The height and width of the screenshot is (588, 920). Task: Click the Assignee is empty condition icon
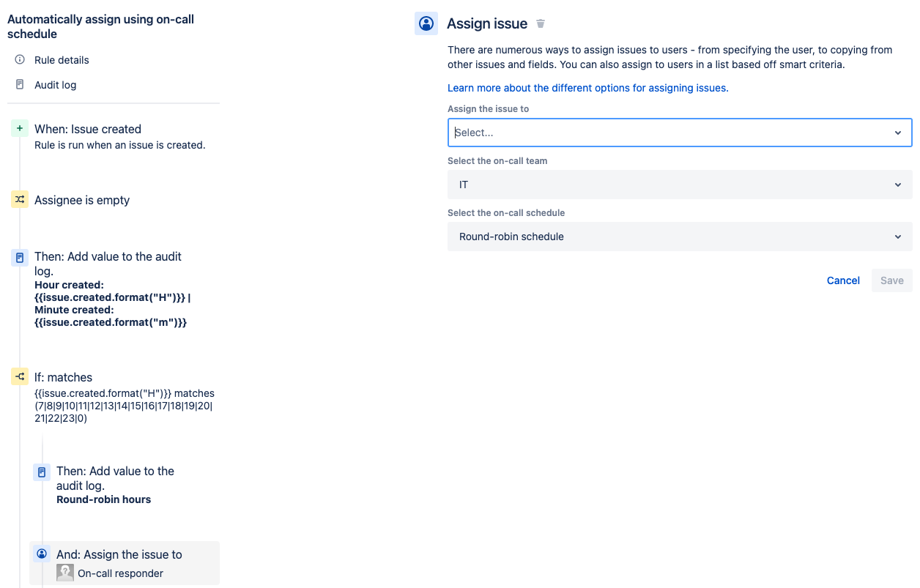pos(20,199)
